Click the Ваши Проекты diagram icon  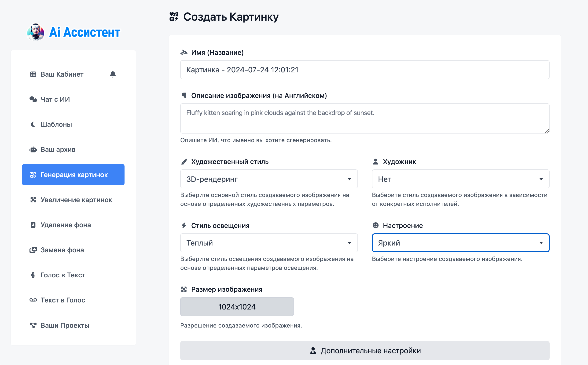(33, 325)
